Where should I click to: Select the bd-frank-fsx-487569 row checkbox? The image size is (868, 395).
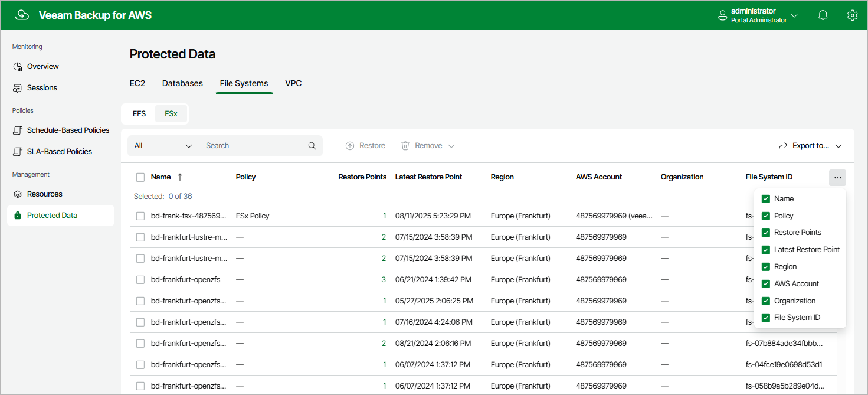tap(140, 216)
